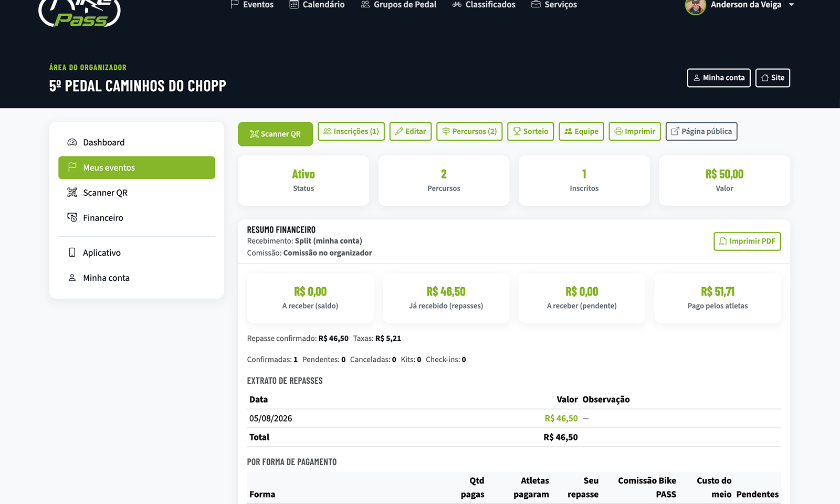Screen dimensions: 840x504
Task: Open Grupos de Pedal nav item
Action: [398, 5]
